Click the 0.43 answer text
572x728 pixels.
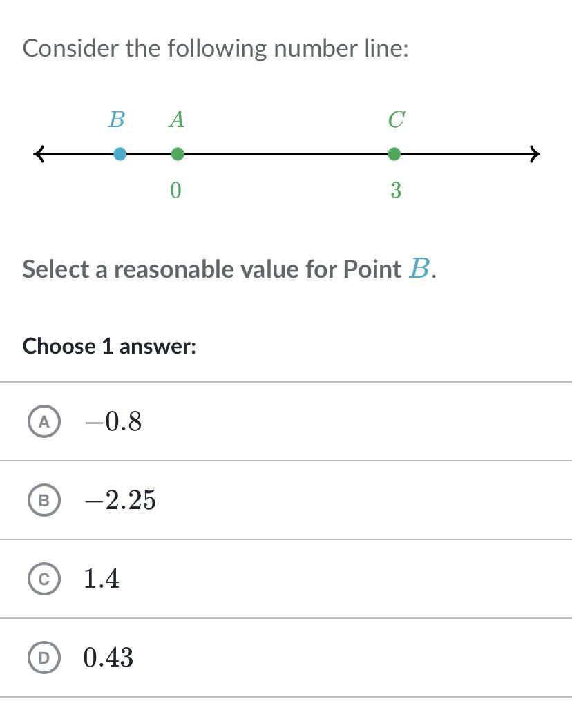108,658
